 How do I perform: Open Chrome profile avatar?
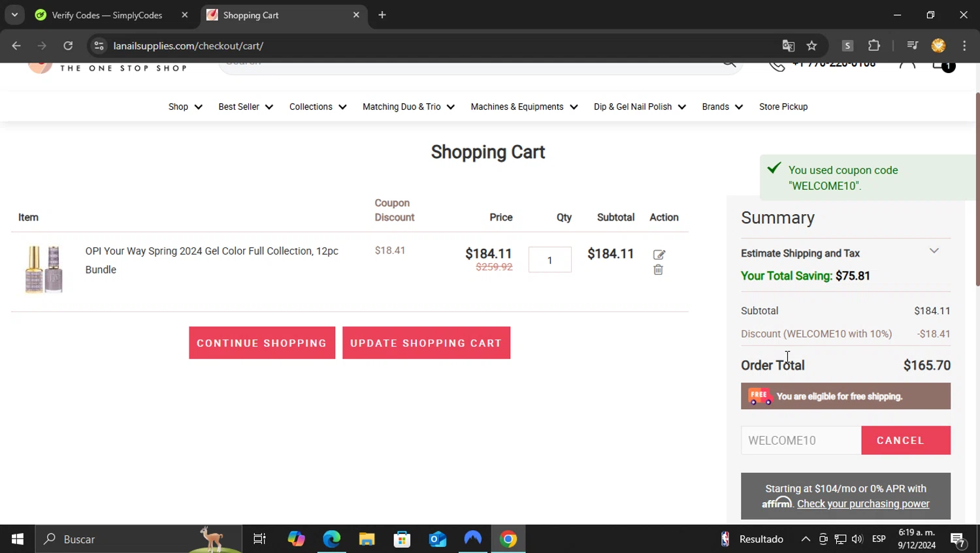click(938, 46)
